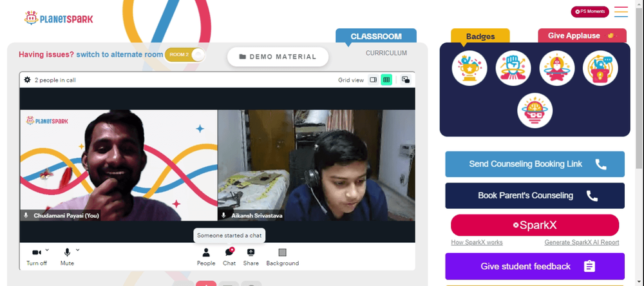Expand microphone options chevron
This screenshot has height=286, width=644.
tap(78, 249)
